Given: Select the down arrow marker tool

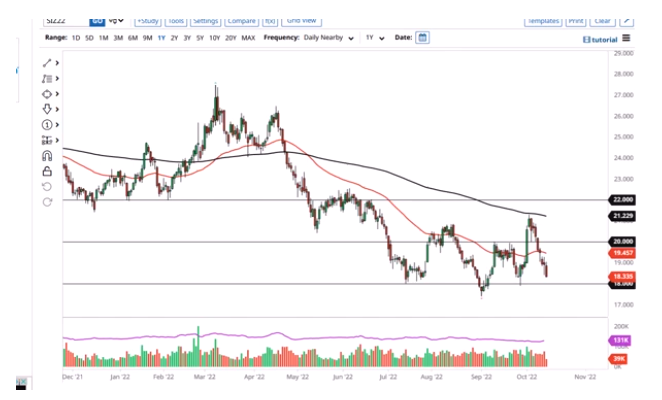Looking at the screenshot, I should pos(47,109).
